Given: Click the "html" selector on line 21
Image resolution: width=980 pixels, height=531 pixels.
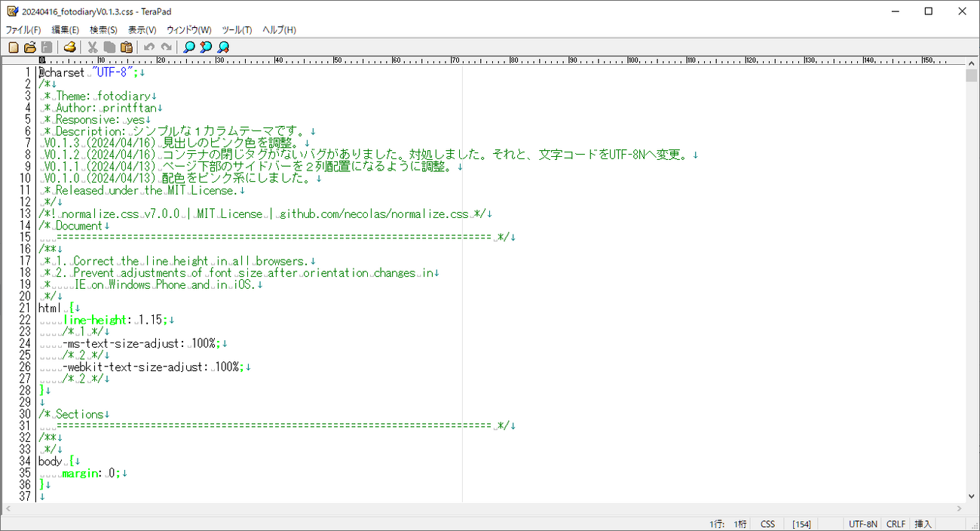Looking at the screenshot, I should point(51,308).
